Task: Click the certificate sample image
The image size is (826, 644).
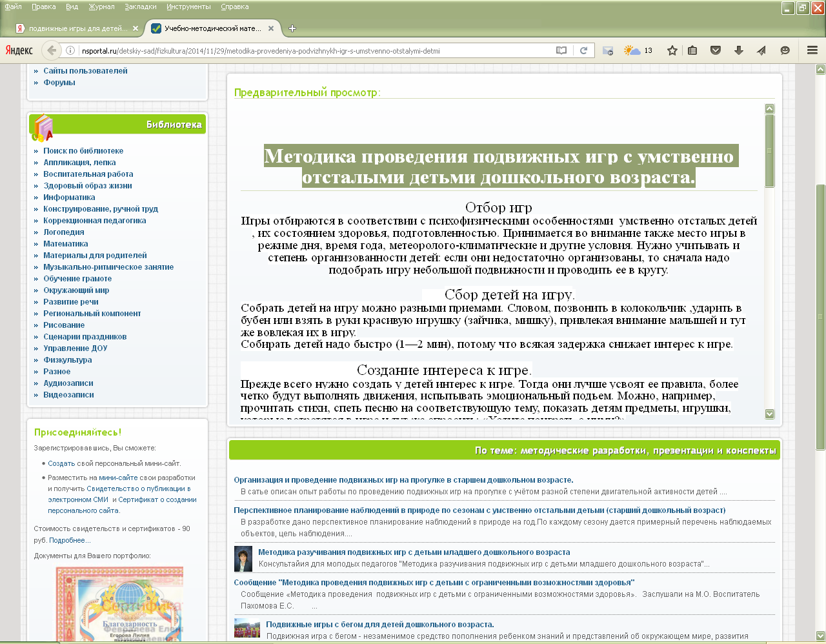Action: [119, 604]
